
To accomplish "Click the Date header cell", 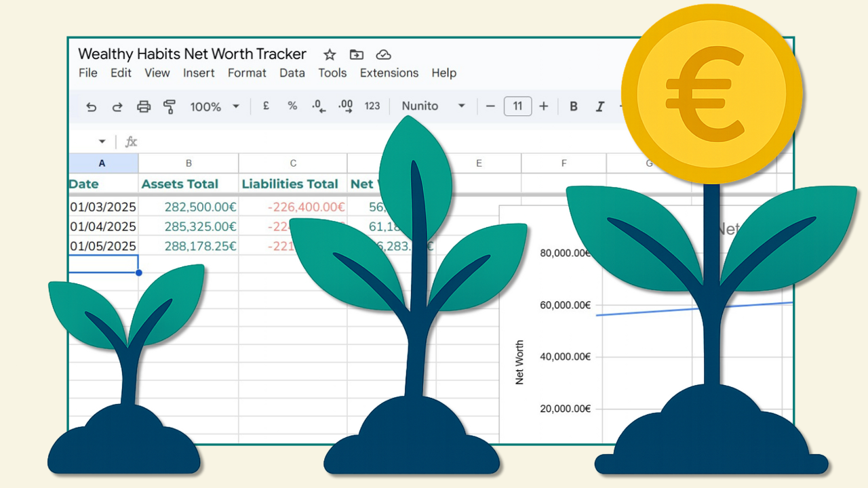I will [103, 184].
